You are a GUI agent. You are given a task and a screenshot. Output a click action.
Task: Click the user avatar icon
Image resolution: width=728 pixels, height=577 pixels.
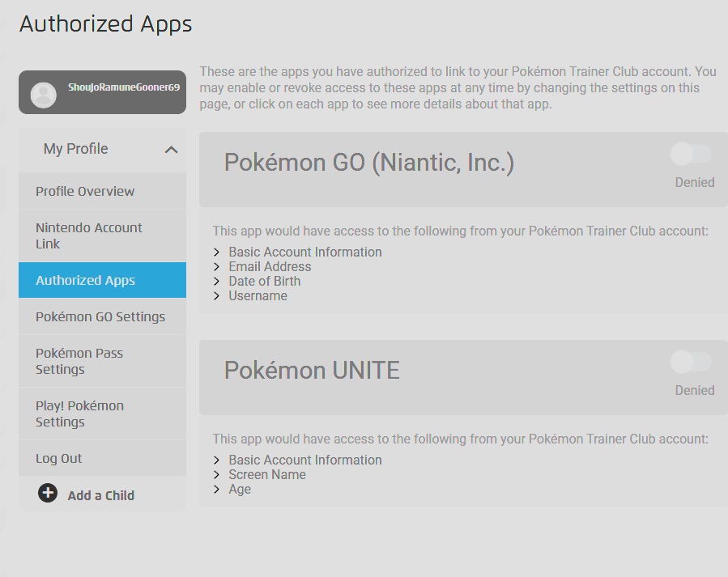click(x=43, y=95)
